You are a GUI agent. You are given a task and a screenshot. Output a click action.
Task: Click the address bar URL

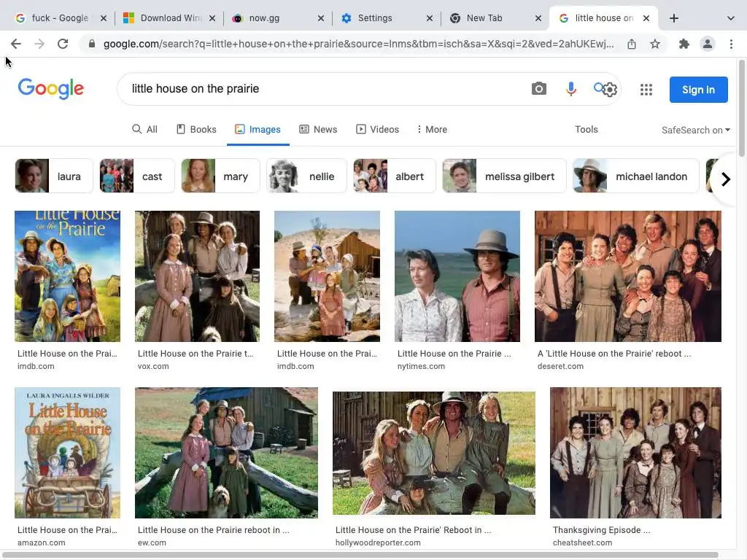tap(358, 44)
